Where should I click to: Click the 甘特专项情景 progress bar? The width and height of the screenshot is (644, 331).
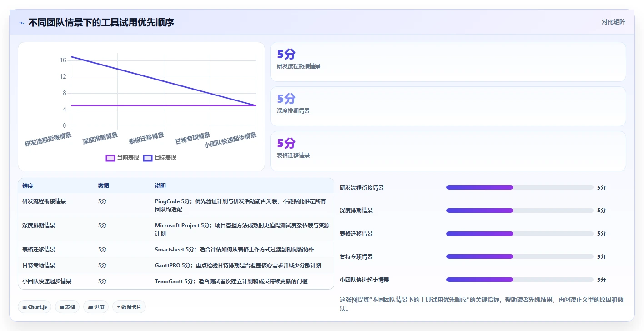click(x=520, y=256)
